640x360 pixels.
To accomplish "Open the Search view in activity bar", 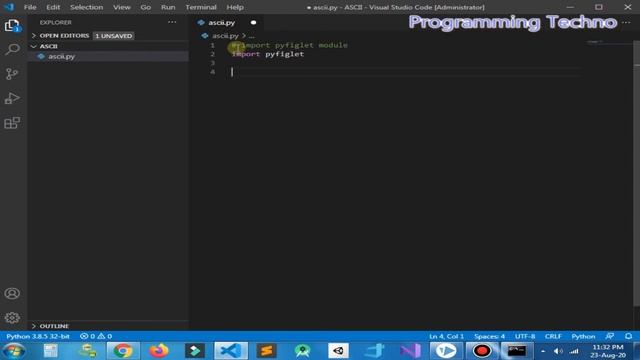I will point(12,49).
